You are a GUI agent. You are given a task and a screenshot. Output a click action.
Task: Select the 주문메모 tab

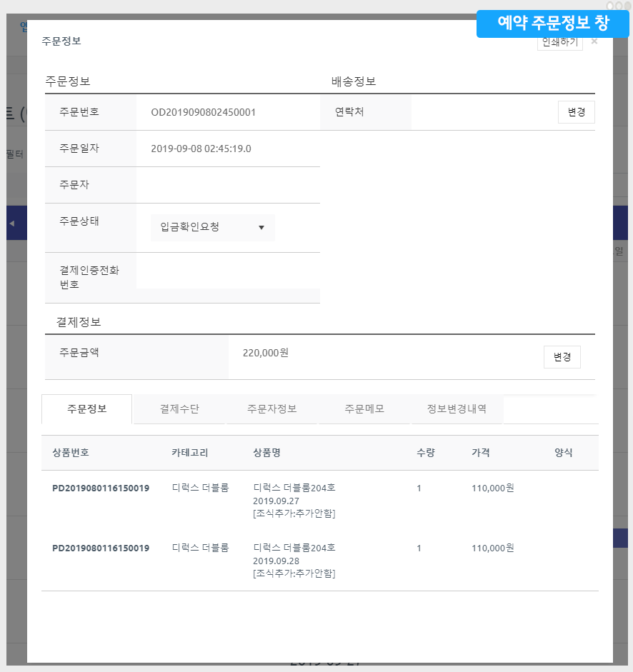(x=364, y=409)
